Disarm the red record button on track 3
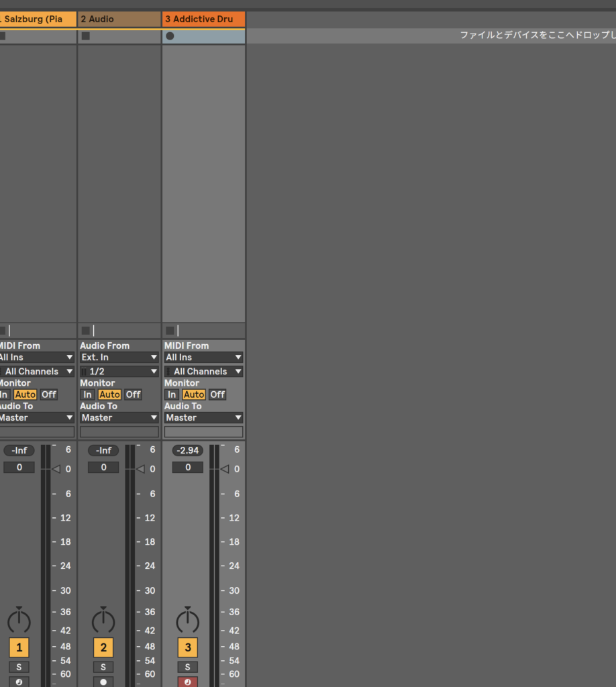The image size is (616, 687). click(x=187, y=682)
